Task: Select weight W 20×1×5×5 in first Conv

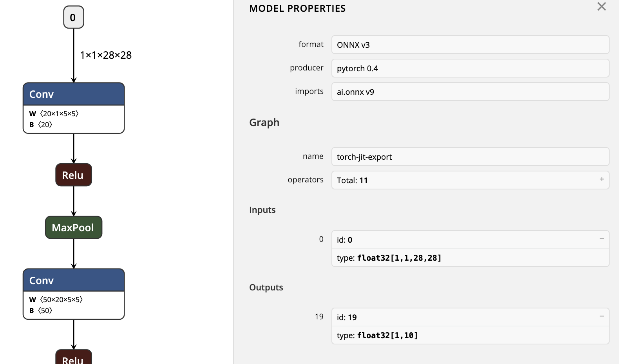Action: tap(53, 114)
